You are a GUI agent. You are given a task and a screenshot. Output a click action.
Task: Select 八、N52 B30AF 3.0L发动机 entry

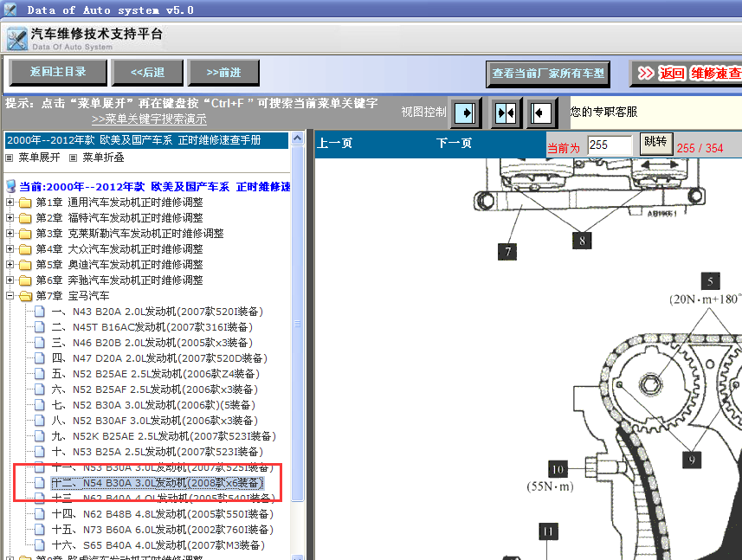pos(155,421)
